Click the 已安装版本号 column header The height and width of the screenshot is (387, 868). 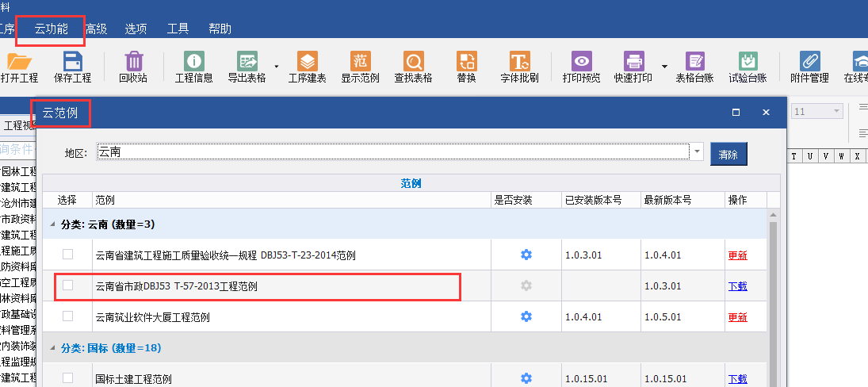click(x=601, y=200)
